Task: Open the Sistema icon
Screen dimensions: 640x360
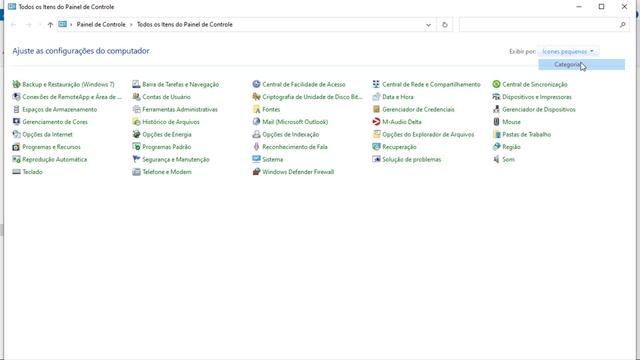Action: click(x=256, y=159)
